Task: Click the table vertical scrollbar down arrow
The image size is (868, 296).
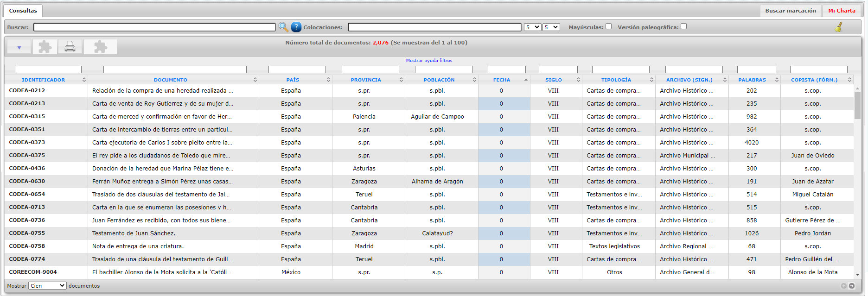Action: [857, 275]
